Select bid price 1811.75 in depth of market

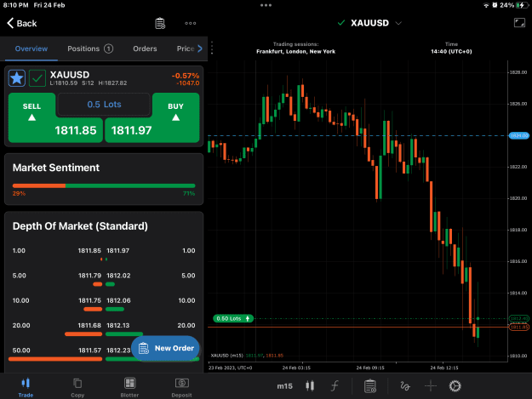(89, 300)
